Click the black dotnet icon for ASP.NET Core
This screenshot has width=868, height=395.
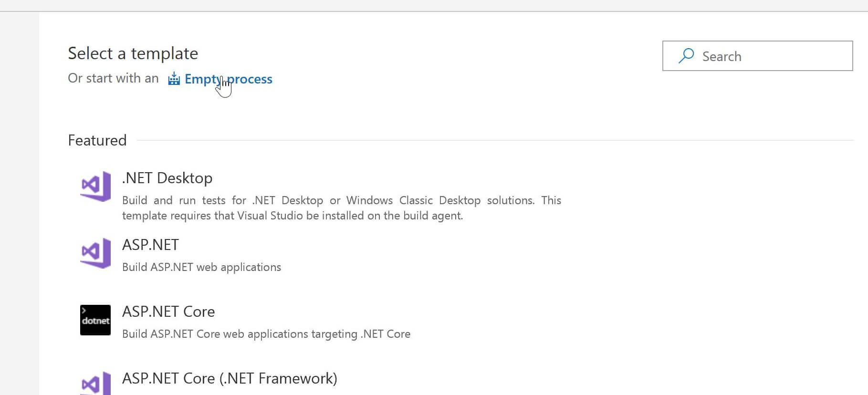pos(95,320)
